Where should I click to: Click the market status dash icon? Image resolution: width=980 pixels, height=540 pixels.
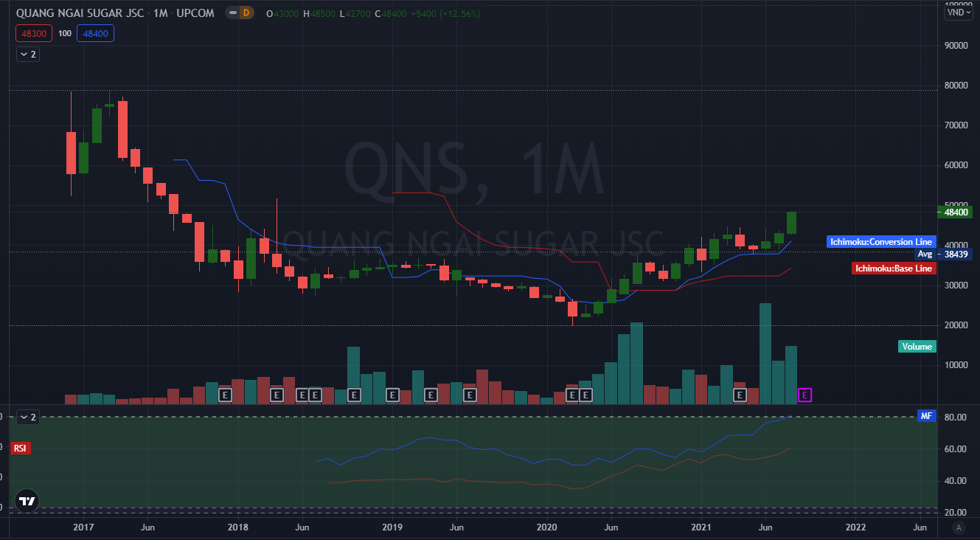232,13
